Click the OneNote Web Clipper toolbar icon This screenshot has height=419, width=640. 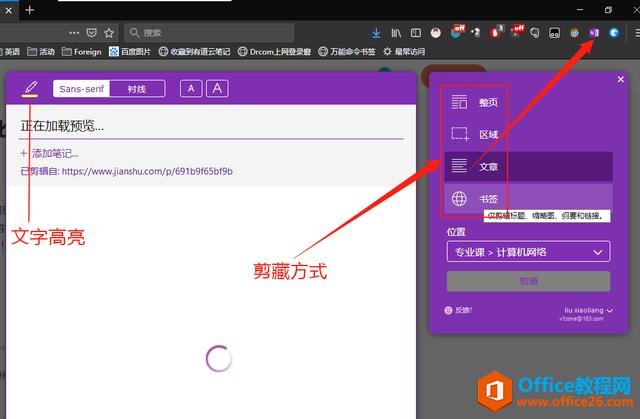[x=594, y=33]
